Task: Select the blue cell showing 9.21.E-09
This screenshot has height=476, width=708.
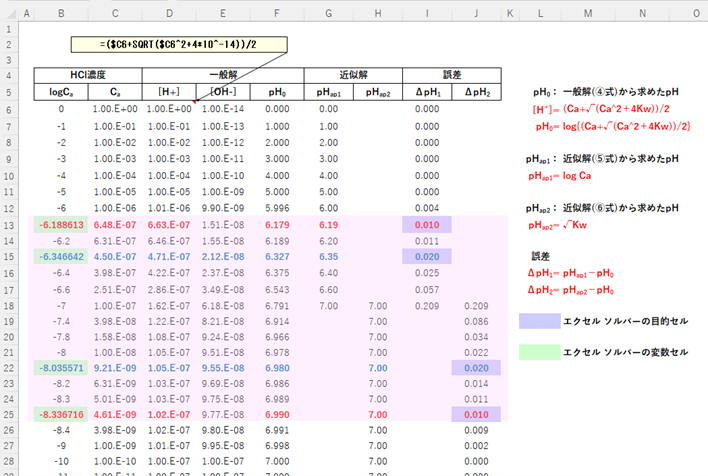Action: coord(114,367)
